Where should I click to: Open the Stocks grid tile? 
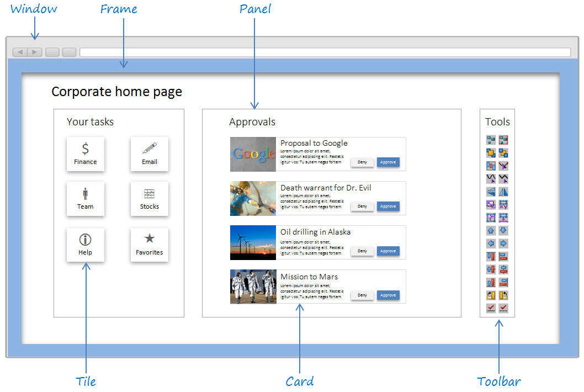click(150, 199)
